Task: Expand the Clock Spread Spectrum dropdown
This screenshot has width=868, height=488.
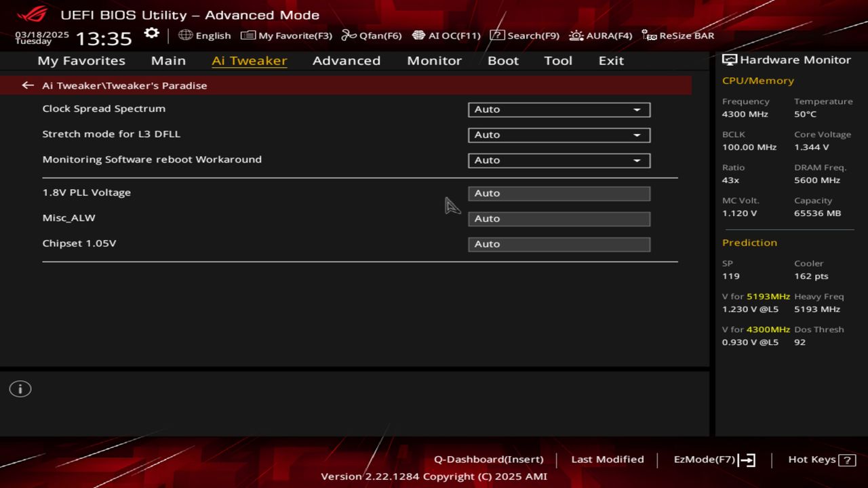Action: pyautogui.click(x=559, y=109)
